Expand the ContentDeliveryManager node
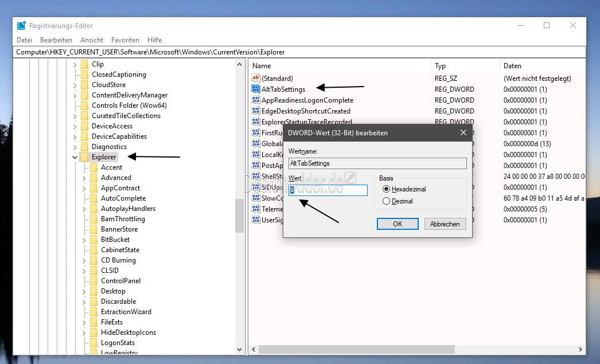 [x=75, y=96]
